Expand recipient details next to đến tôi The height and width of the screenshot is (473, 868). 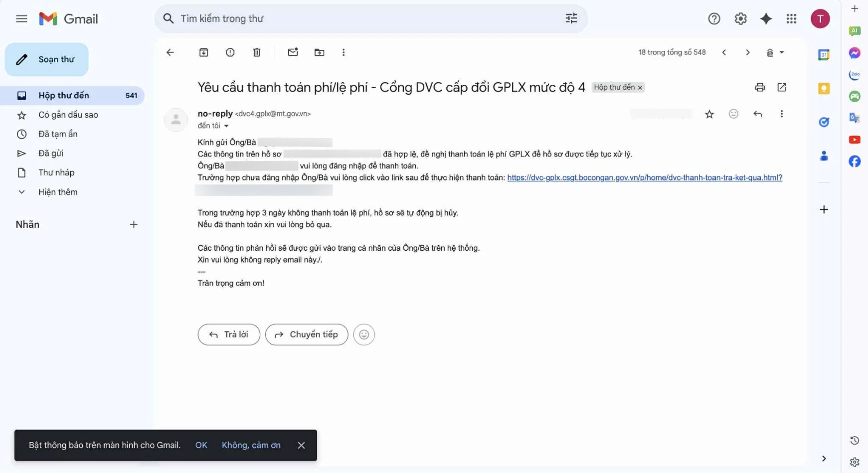coord(226,126)
